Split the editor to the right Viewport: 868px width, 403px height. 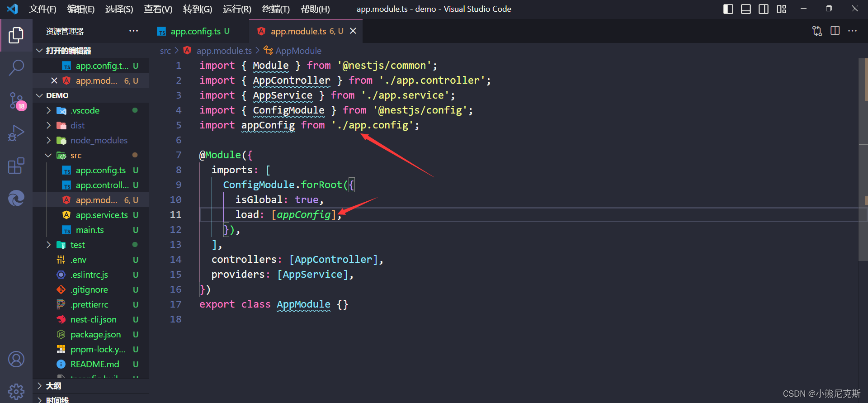[x=835, y=31]
